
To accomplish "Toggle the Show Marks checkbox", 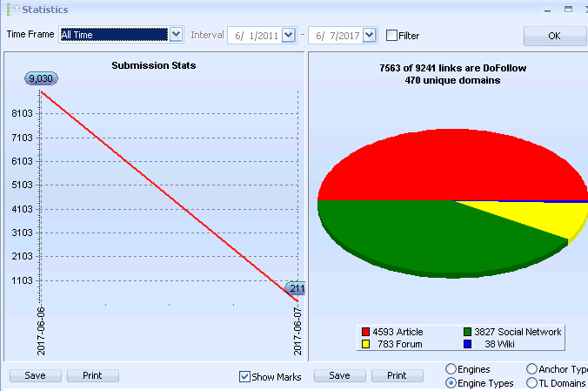I will (244, 376).
